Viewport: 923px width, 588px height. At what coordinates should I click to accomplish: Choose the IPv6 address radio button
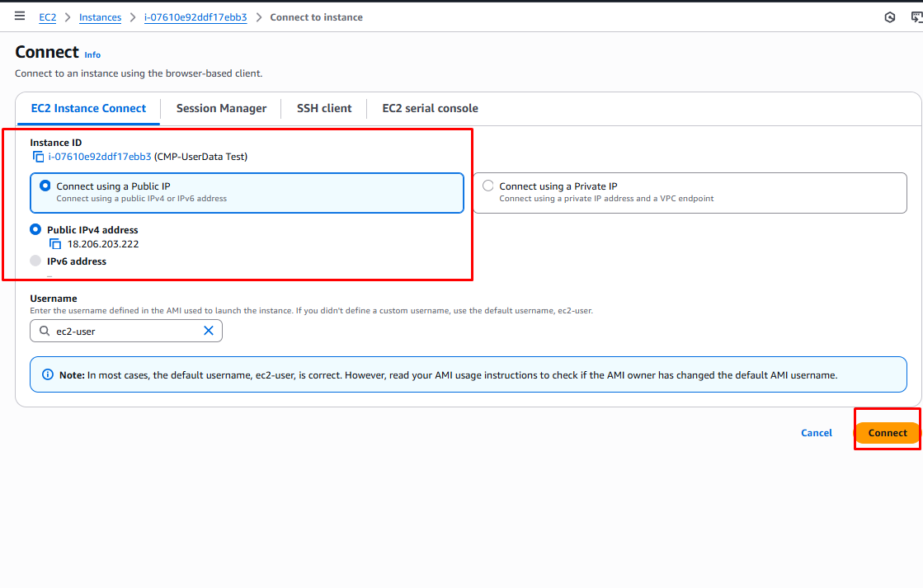click(35, 261)
